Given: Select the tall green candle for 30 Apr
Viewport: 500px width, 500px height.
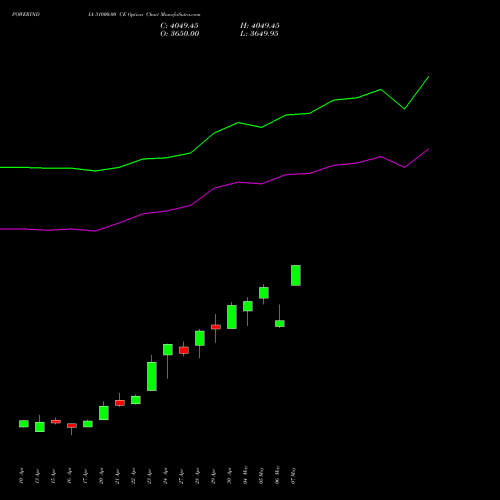Looking at the screenshot, I should tap(232, 317).
